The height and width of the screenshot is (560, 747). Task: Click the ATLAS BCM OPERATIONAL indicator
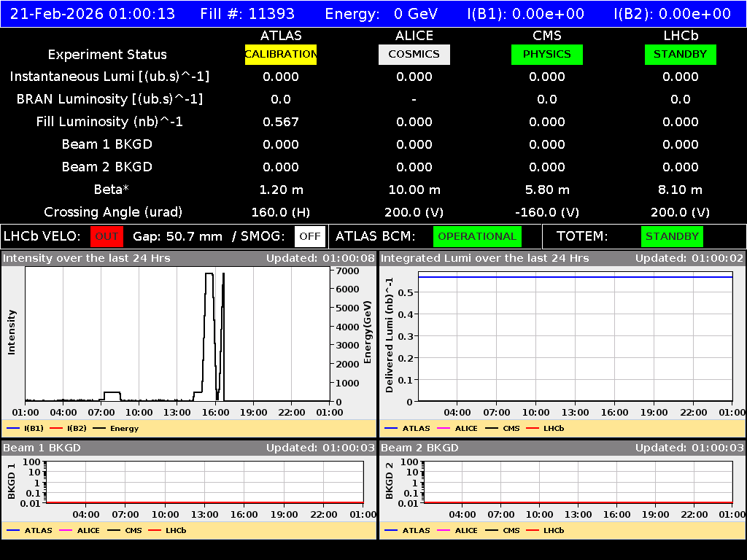[x=477, y=236]
